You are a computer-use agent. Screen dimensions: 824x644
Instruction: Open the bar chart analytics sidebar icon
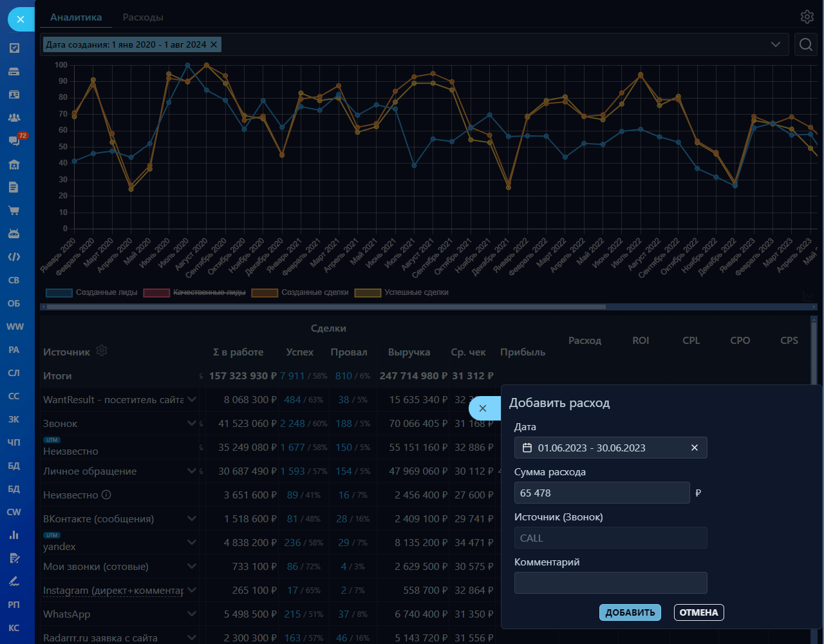tap(14, 535)
